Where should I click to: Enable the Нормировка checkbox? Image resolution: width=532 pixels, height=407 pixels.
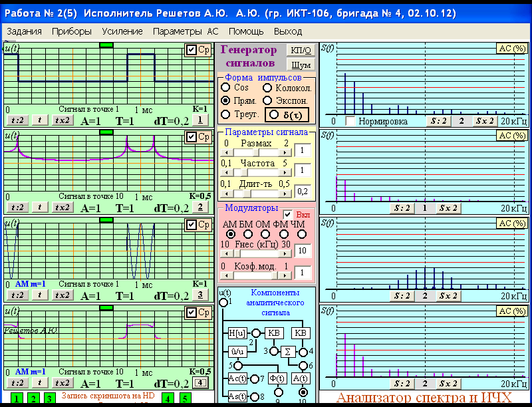pos(350,121)
